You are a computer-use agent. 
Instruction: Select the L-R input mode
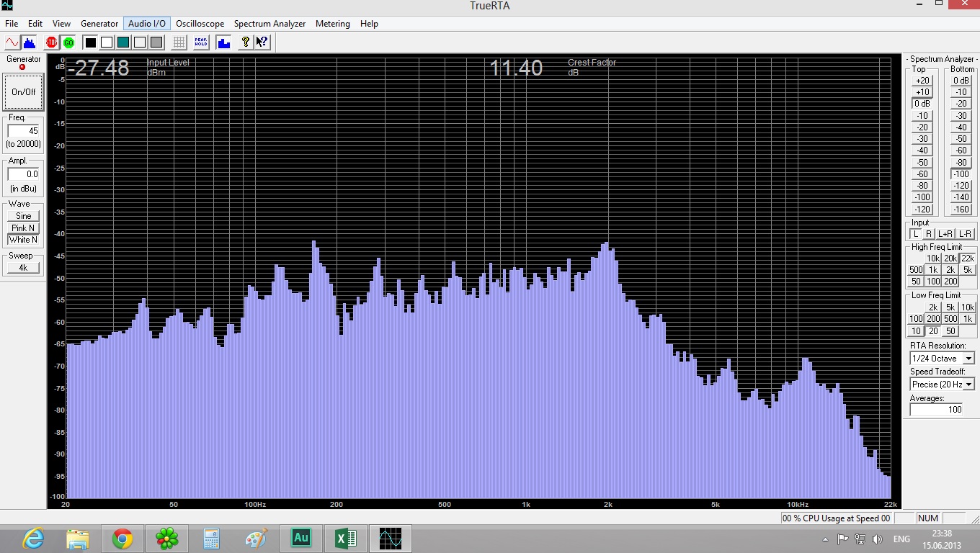(x=966, y=233)
